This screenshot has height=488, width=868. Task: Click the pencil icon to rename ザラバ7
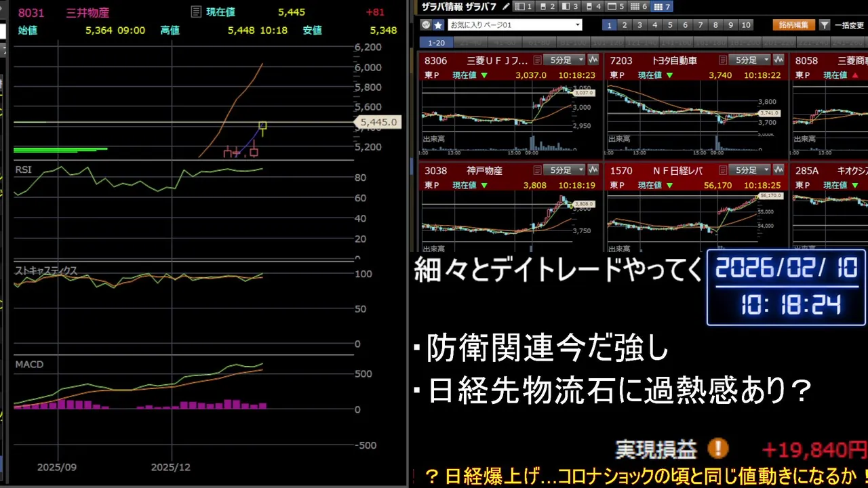(x=505, y=7)
